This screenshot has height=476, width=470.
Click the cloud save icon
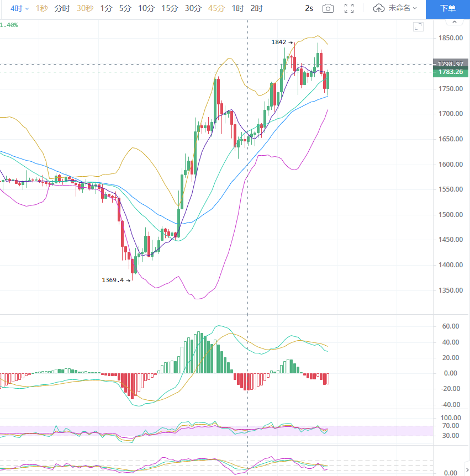tap(378, 8)
